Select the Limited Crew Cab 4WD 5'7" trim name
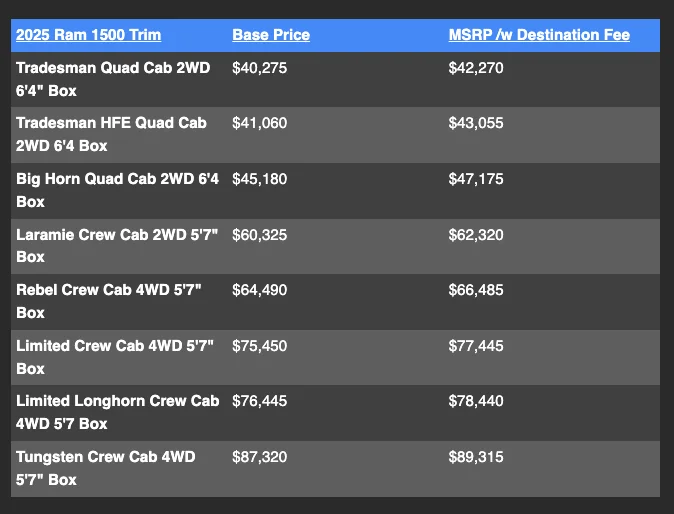This screenshot has width=674, height=514. [x=115, y=357]
